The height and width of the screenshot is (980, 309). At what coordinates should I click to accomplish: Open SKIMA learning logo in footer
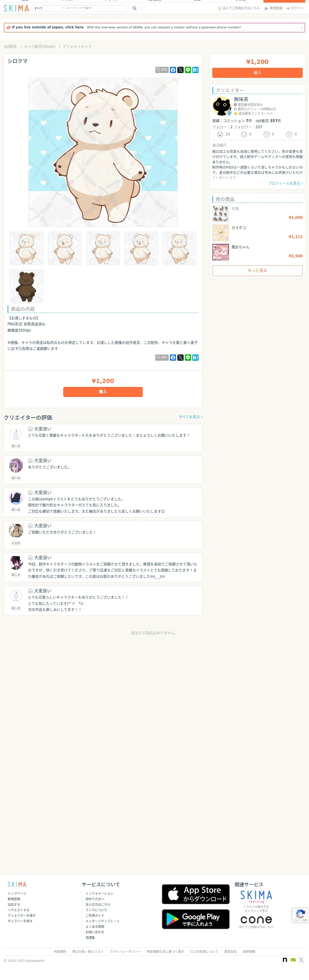[256, 897]
